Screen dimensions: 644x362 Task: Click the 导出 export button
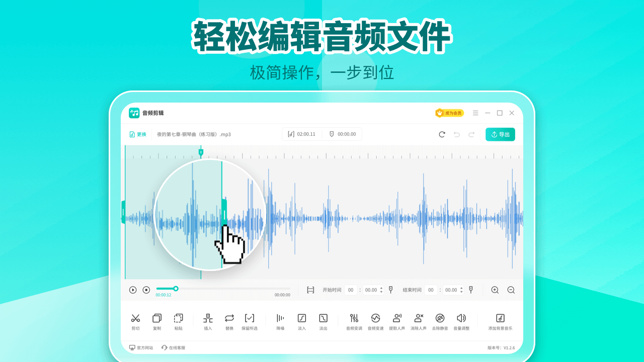pyautogui.click(x=500, y=134)
